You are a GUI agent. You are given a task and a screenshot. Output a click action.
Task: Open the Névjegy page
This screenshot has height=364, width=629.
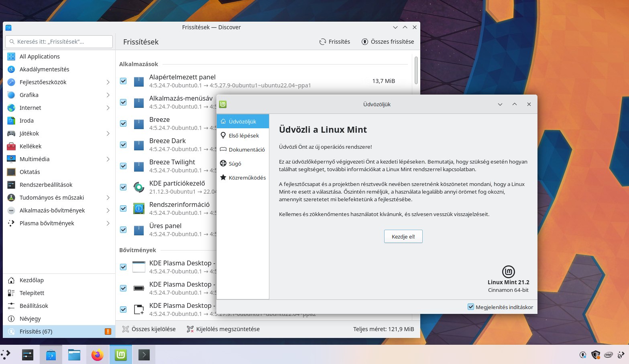(59, 319)
